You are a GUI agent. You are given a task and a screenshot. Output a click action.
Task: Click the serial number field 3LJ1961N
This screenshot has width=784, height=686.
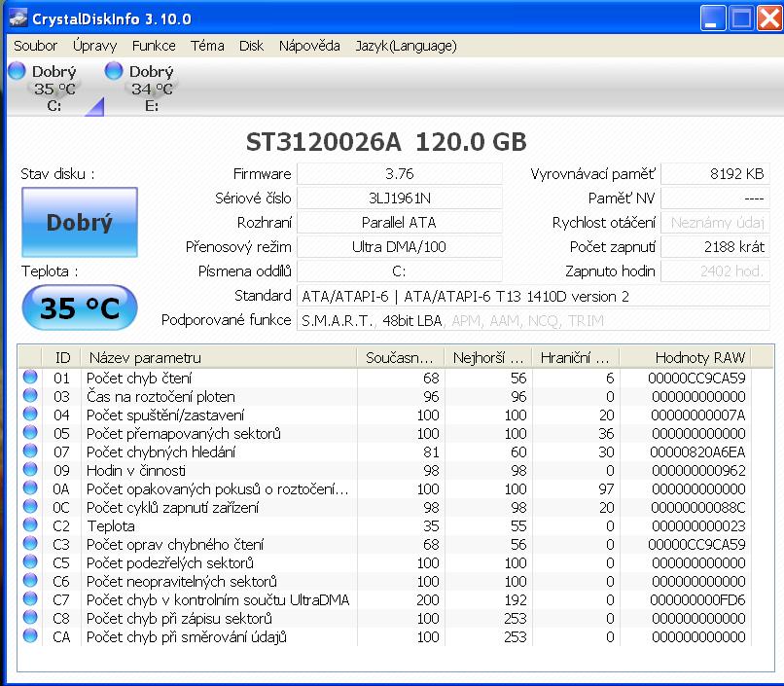[x=400, y=199]
